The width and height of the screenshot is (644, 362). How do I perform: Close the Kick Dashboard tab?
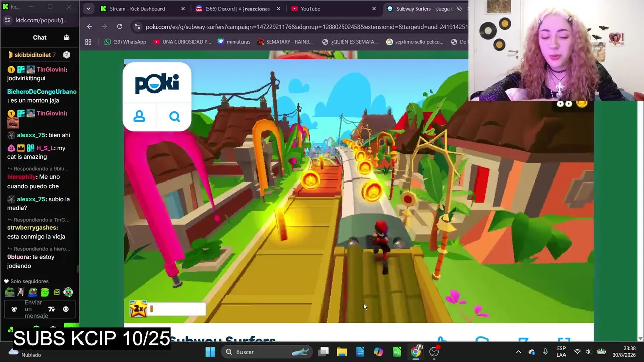(x=183, y=9)
